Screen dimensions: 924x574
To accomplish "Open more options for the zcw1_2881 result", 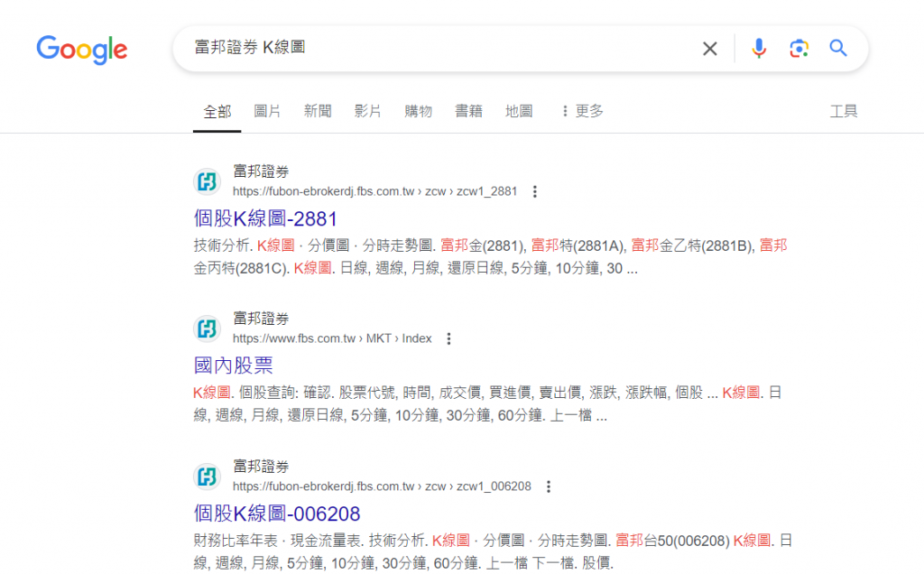I will 535,191.
